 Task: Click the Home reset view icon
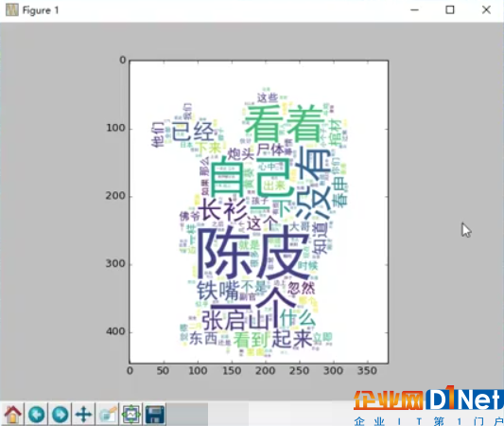pyautogui.click(x=12, y=414)
